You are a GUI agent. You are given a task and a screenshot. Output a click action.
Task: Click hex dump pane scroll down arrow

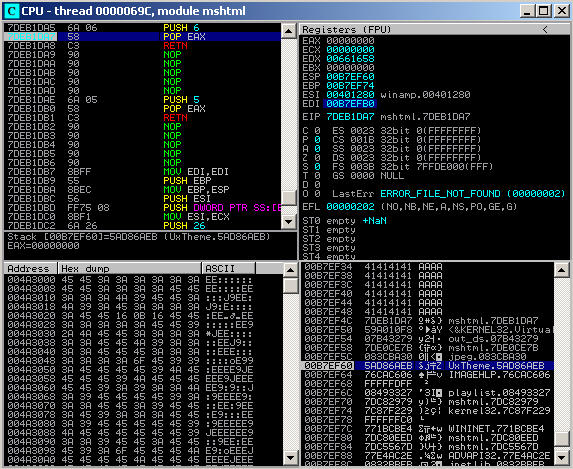(x=291, y=457)
